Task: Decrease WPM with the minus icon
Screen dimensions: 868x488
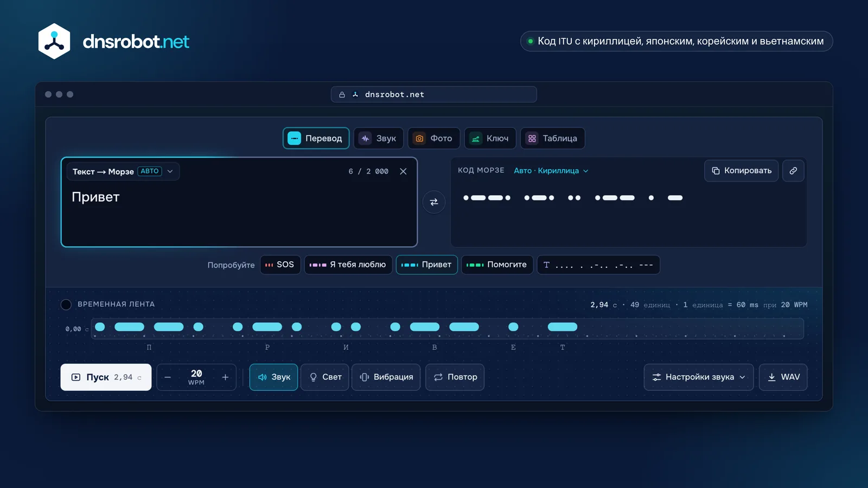Action: click(x=168, y=377)
